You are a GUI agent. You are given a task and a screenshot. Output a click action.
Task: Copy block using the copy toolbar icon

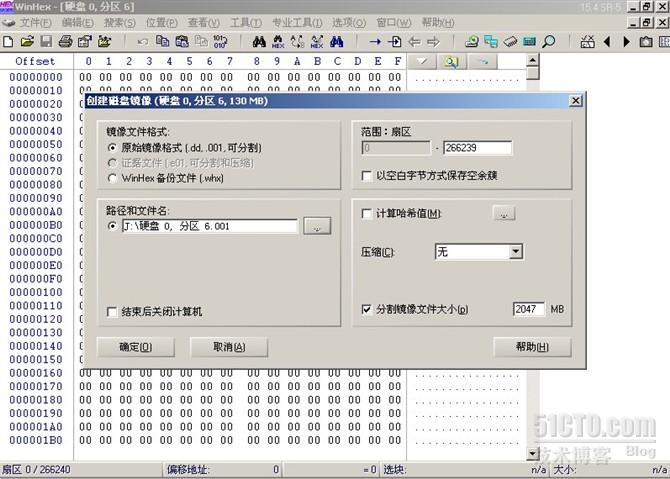pos(162,41)
